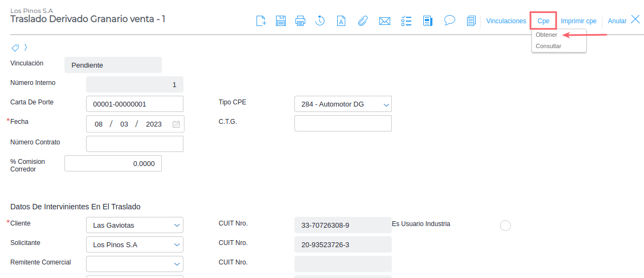Click the Imprimir cpe button
The image size is (644, 278).
click(x=579, y=21)
